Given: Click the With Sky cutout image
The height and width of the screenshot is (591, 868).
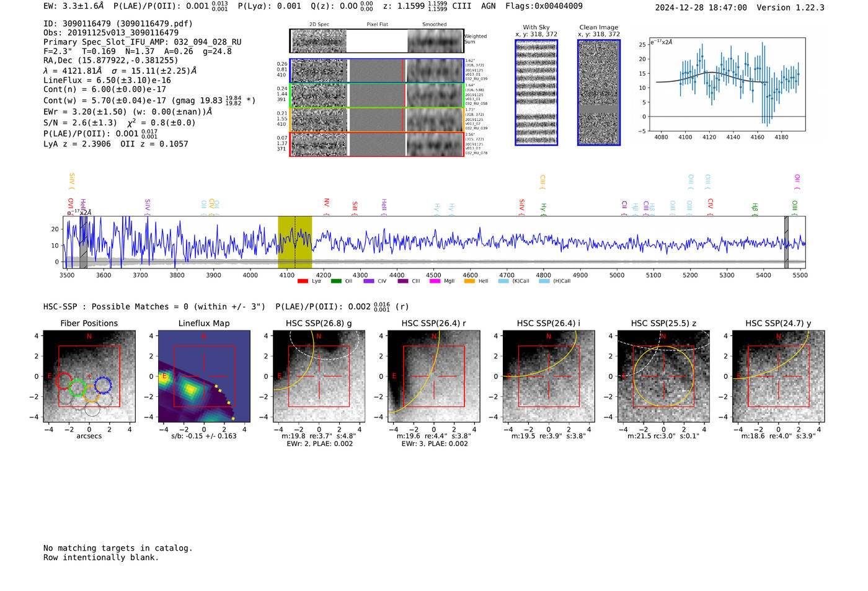Looking at the screenshot, I should coord(536,92).
